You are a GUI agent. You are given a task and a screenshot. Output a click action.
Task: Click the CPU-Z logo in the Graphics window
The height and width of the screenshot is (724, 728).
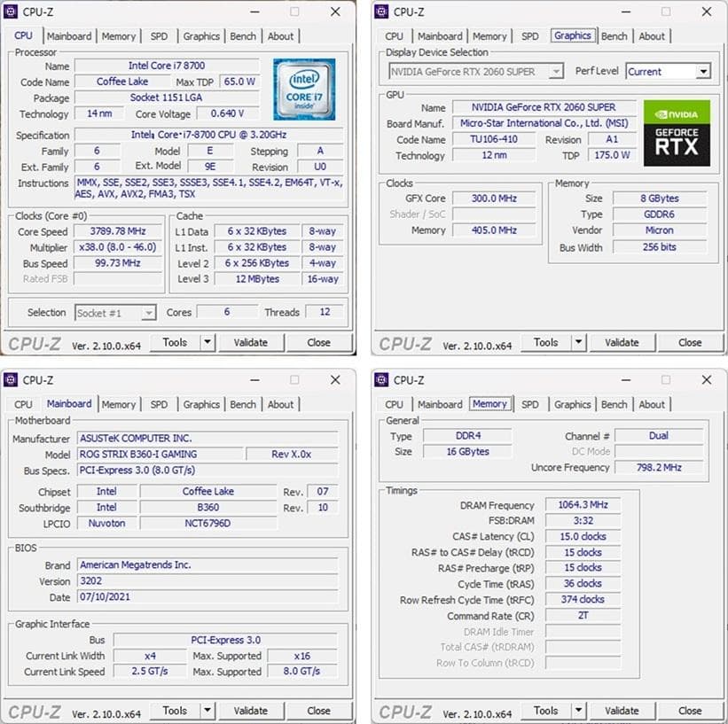pyautogui.click(x=404, y=342)
